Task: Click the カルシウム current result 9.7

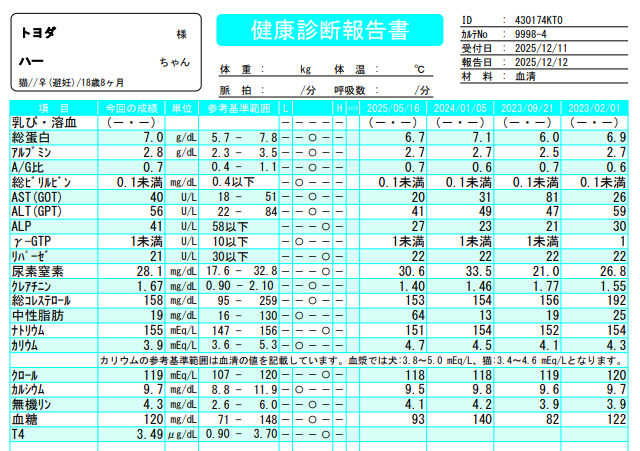Action: 153,389
